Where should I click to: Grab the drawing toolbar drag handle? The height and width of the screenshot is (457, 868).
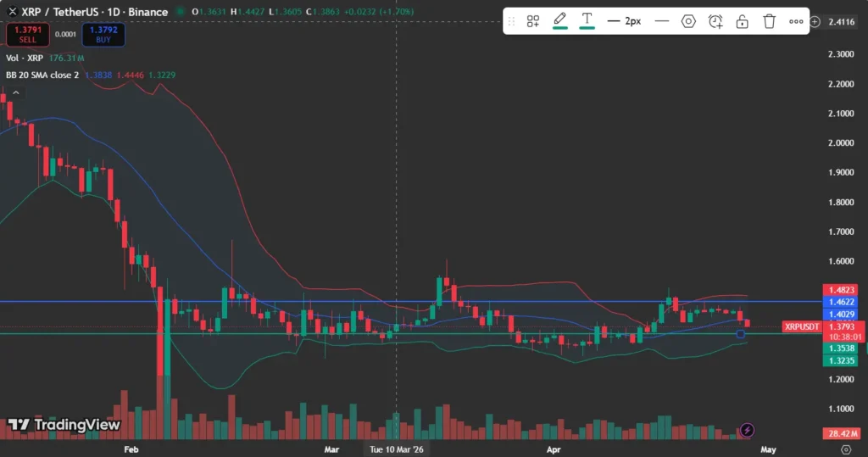coord(511,21)
